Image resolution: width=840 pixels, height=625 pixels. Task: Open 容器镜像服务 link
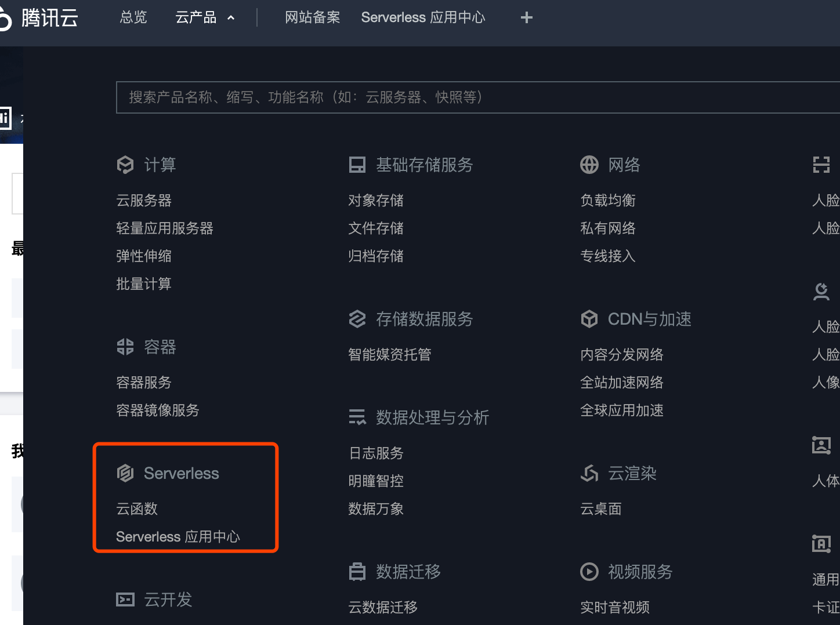point(158,410)
